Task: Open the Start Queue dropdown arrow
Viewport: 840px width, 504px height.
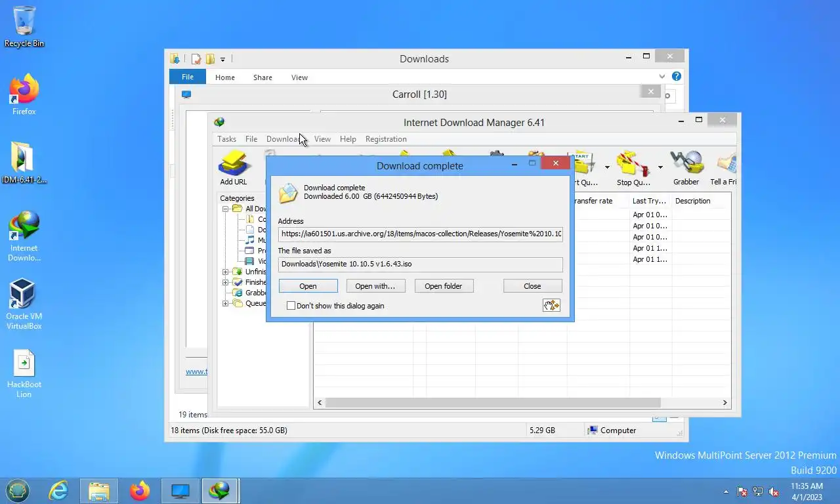Action: pos(607,167)
